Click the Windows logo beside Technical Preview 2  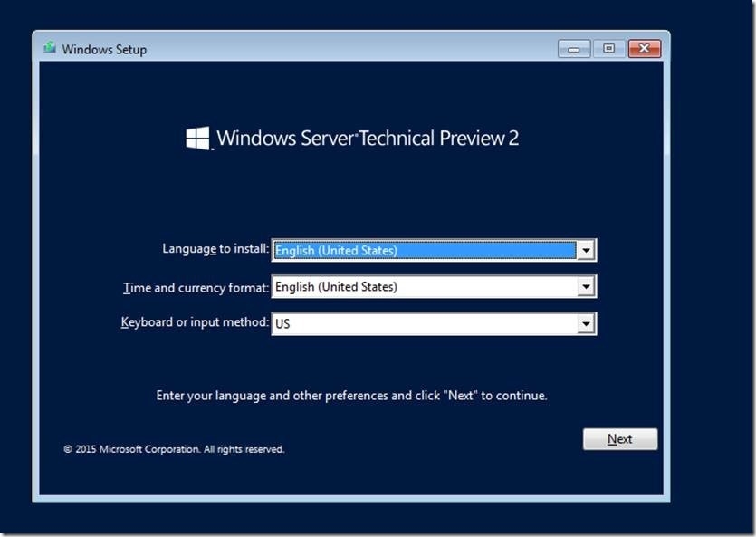[x=198, y=139]
